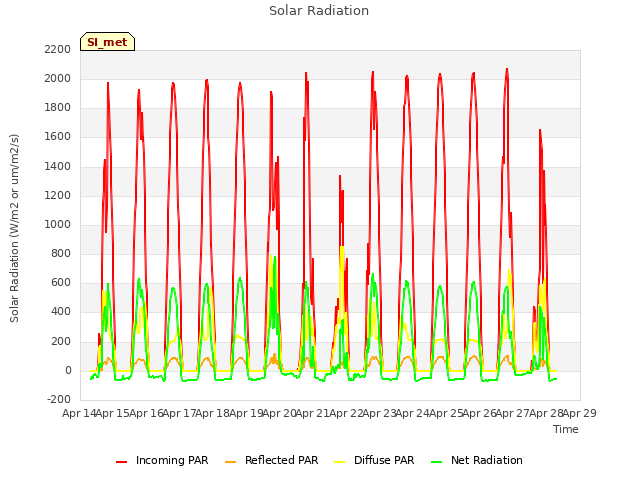Image resolution: width=640 pixels, height=480 pixels.
Task: Click the Apr 14 x-axis tick label
Action: coord(79,413)
